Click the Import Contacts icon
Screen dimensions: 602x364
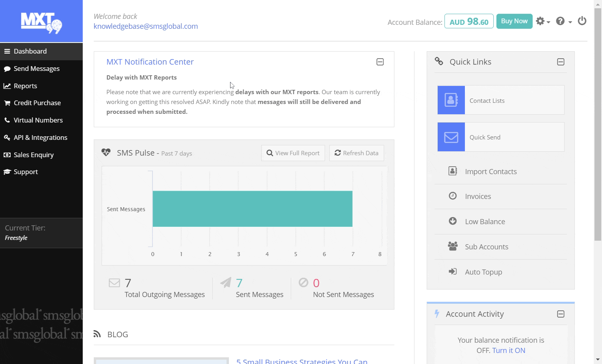point(453,171)
